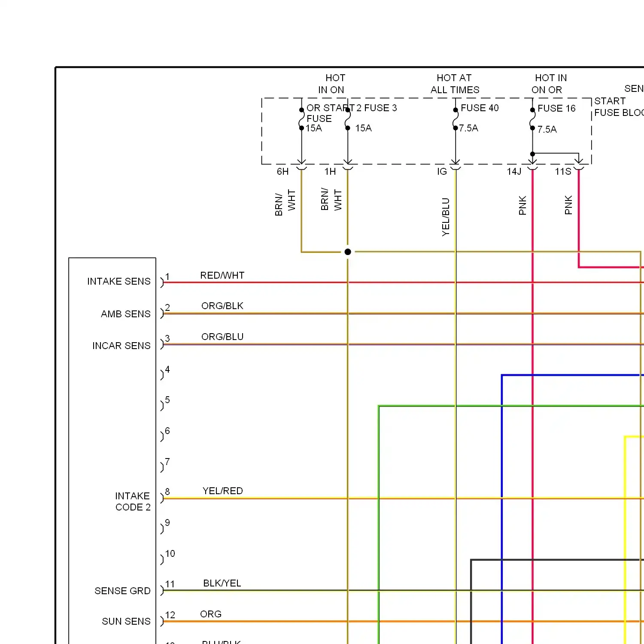Select pin number 11 at SENSE GRD
This screenshot has height=644, width=644.
click(170, 584)
